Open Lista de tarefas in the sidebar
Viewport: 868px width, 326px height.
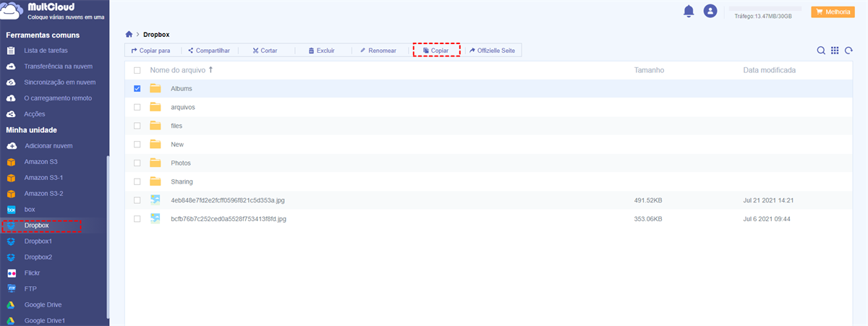(x=46, y=51)
